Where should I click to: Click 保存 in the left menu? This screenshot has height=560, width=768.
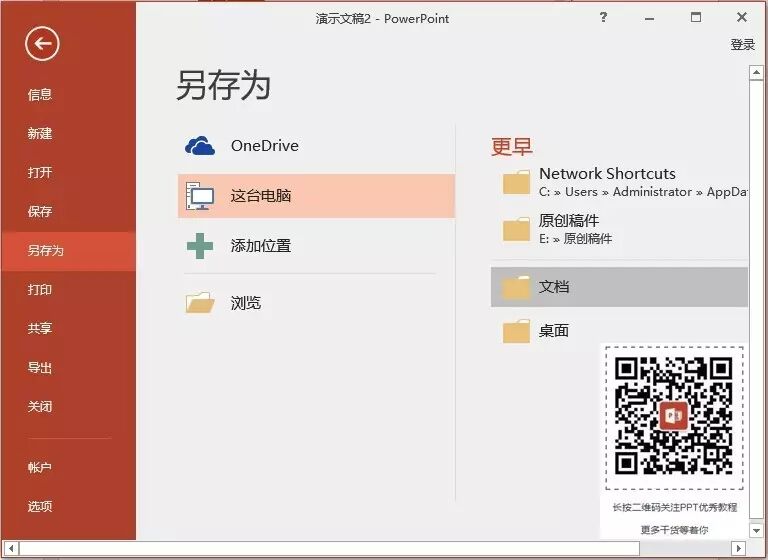click(40, 211)
